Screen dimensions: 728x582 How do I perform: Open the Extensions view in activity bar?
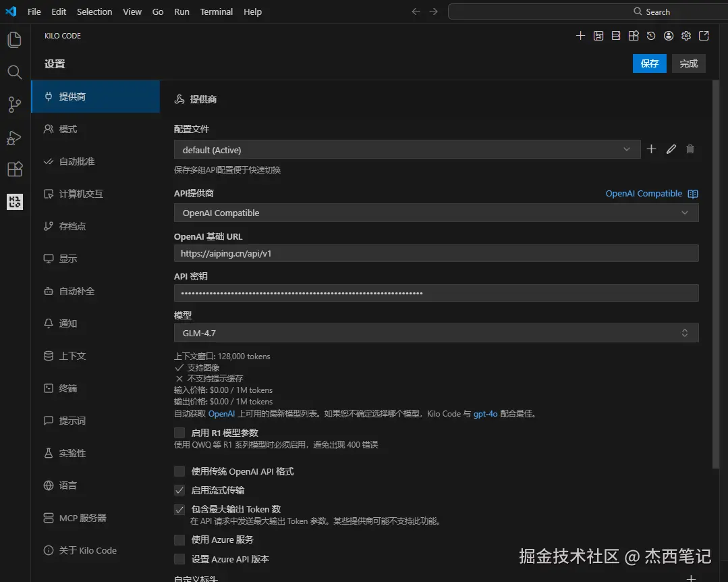(14, 169)
